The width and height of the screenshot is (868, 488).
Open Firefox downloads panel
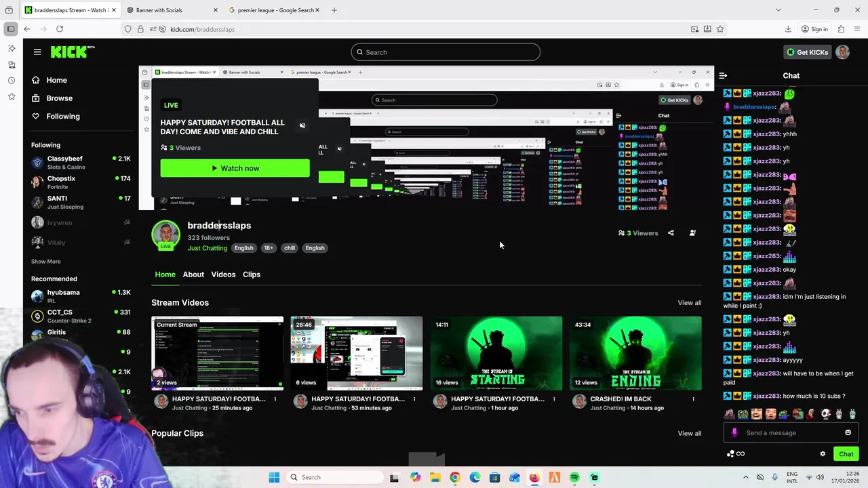tap(788, 29)
